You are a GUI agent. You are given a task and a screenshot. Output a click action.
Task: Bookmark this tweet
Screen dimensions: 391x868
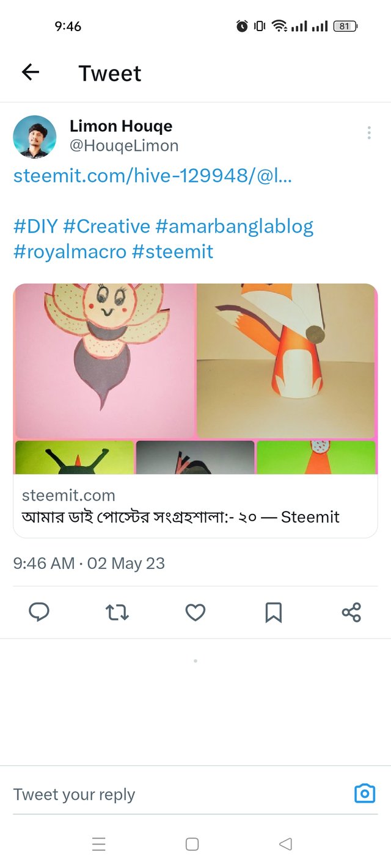click(x=274, y=612)
